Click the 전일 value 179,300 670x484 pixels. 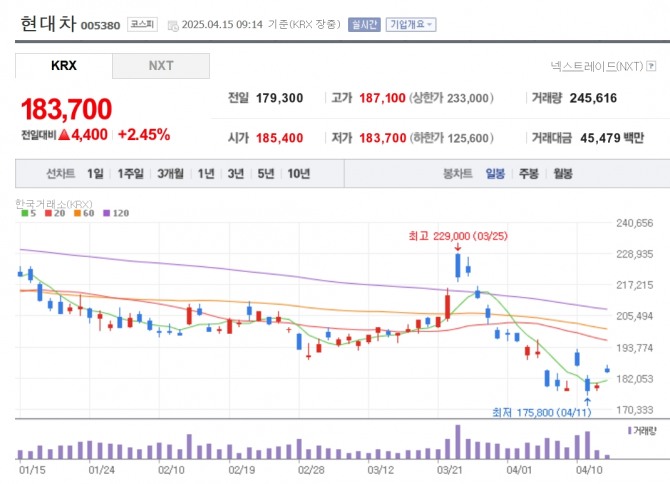[x=279, y=98]
